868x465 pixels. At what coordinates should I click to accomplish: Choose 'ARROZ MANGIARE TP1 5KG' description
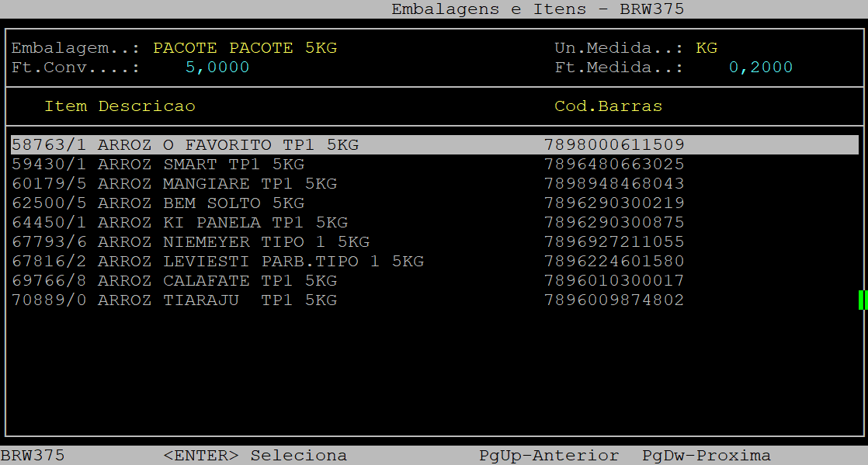(217, 184)
